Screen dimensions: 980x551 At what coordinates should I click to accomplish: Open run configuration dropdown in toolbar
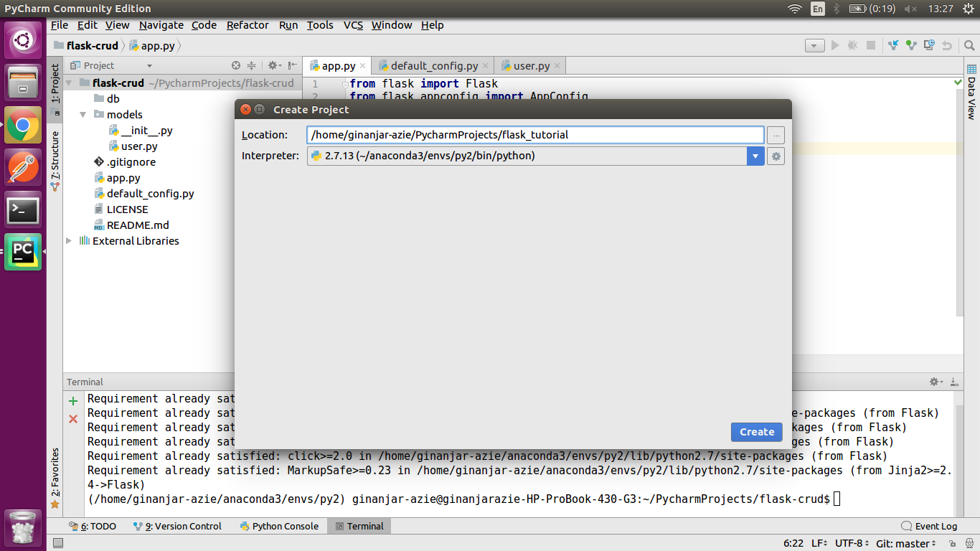[x=814, y=45]
